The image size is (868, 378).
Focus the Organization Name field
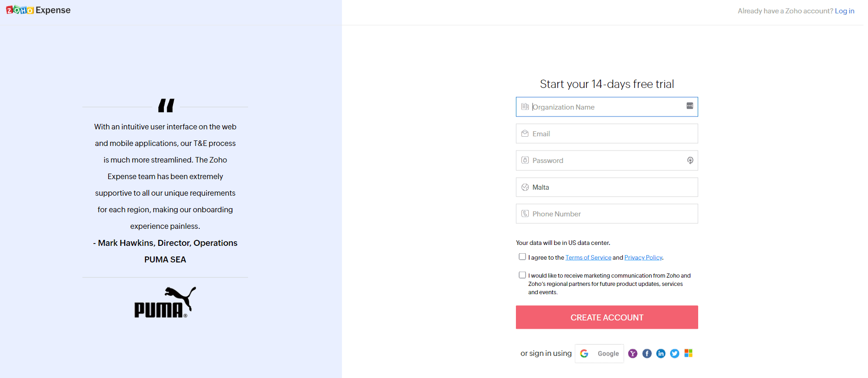click(607, 107)
